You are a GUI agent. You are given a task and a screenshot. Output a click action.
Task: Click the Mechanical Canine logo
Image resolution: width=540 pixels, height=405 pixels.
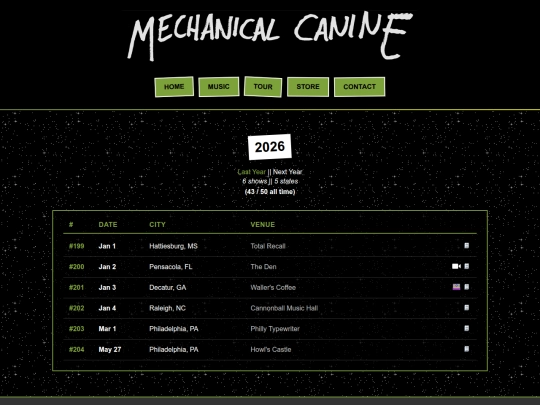point(270,36)
